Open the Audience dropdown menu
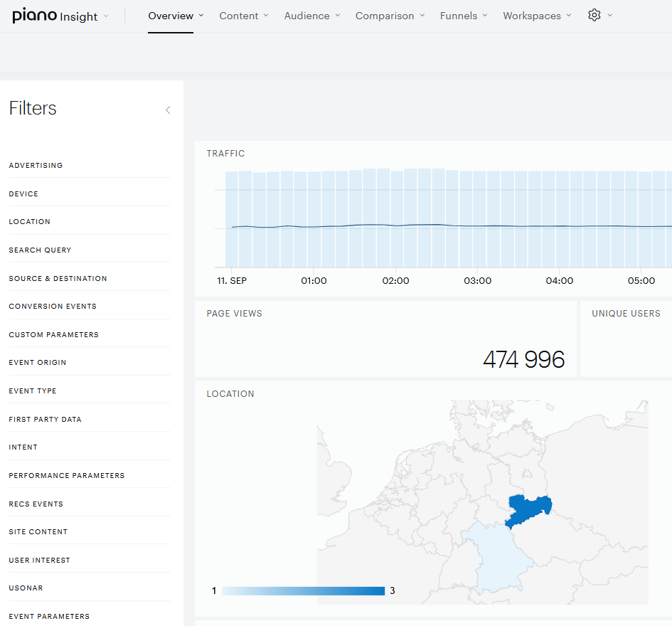The image size is (672, 626). click(312, 16)
